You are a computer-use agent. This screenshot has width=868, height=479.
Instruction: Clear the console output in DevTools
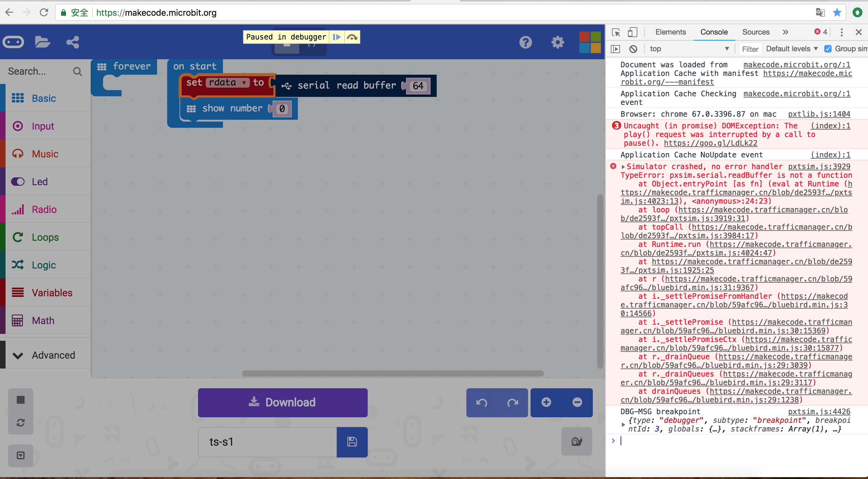634,48
